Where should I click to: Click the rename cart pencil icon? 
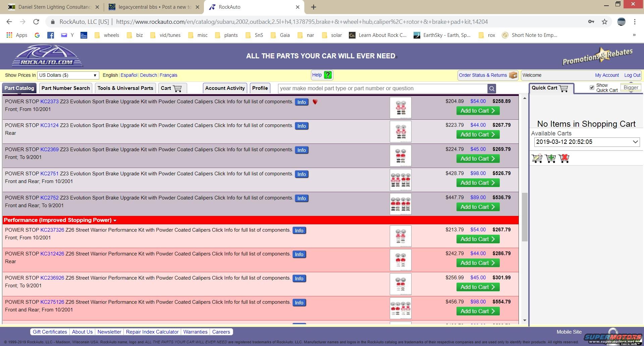click(537, 158)
